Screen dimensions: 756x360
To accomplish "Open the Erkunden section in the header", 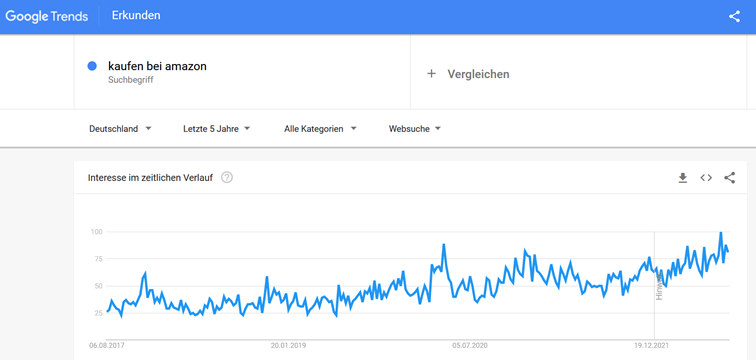I will (x=136, y=15).
